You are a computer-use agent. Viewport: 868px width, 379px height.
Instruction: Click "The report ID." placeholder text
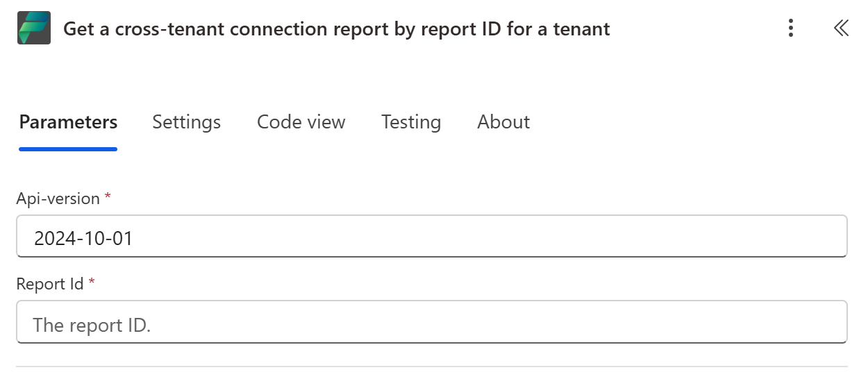[91, 324]
